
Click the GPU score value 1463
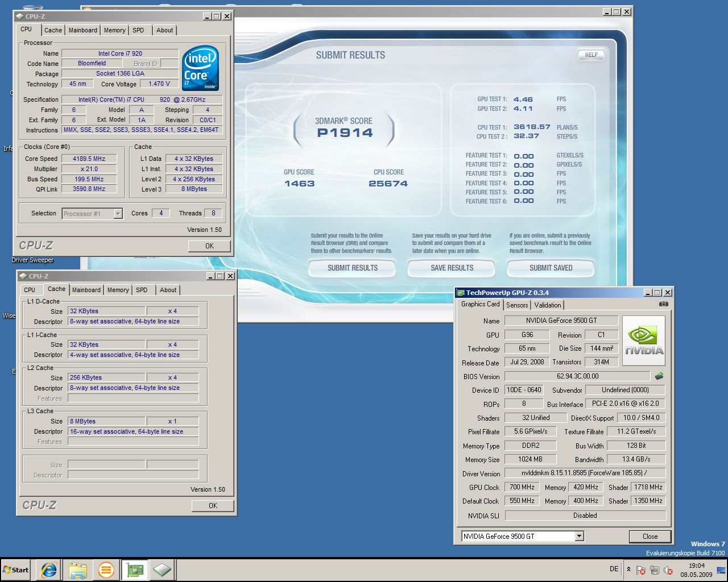point(299,184)
